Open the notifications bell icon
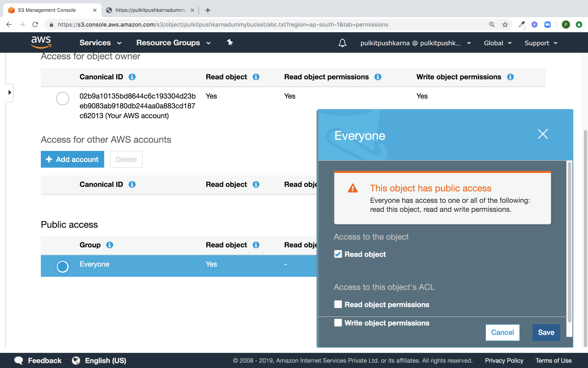The width and height of the screenshot is (588, 368). 342,43
